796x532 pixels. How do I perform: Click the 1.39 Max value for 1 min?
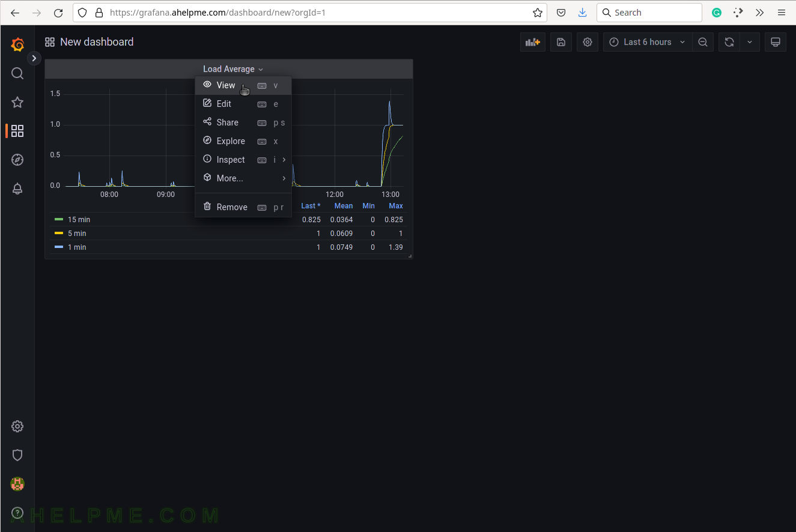tap(396, 247)
